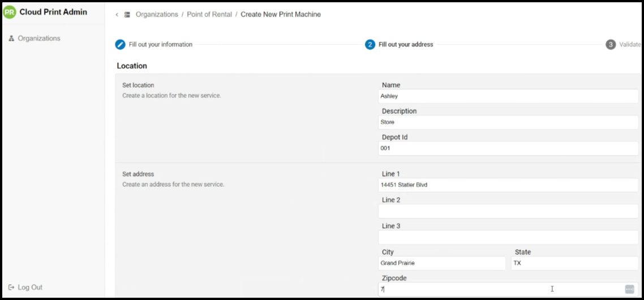
Task: Click the address Line 1 field
Action: pos(508,185)
